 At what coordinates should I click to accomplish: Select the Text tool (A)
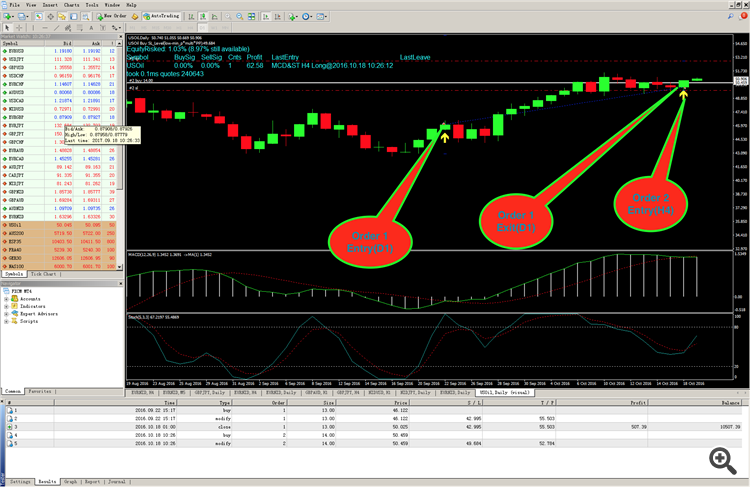point(91,28)
